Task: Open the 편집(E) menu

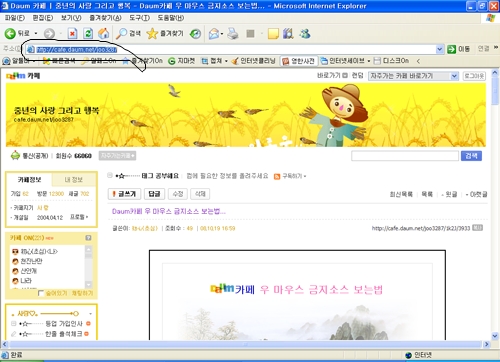Action: coord(43,18)
